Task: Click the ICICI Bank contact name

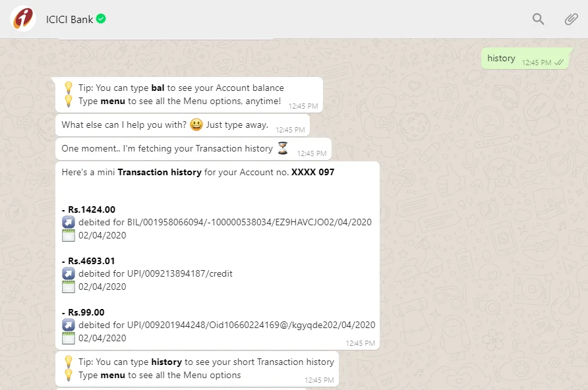Action: tap(69, 20)
